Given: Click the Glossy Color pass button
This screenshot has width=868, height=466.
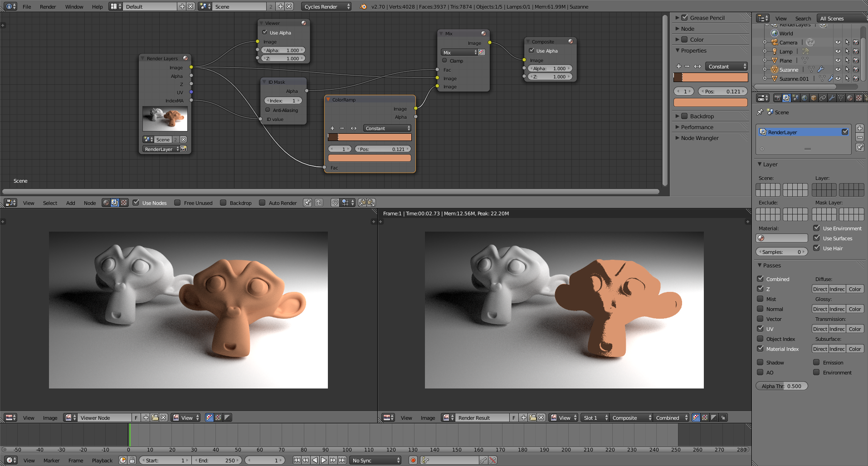Looking at the screenshot, I should (x=855, y=309).
